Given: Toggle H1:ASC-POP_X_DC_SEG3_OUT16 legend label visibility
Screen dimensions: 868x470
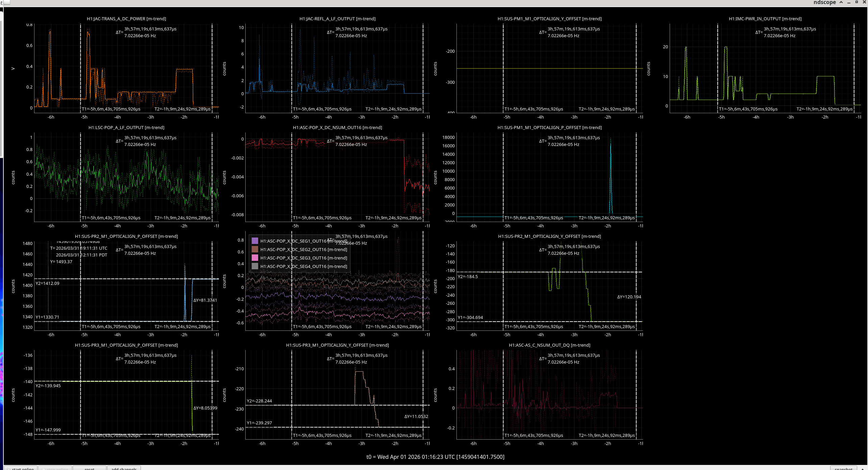Looking at the screenshot, I should click(303, 258).
